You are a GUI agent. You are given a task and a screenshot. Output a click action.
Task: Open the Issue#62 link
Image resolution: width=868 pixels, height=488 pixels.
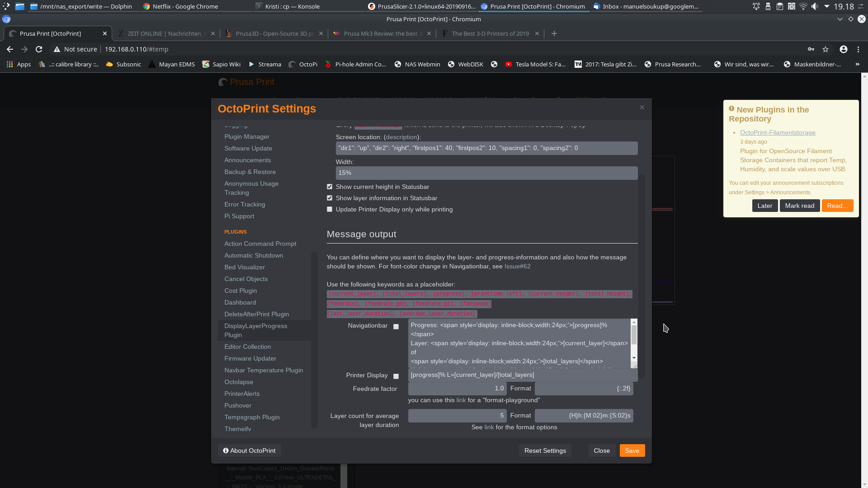click(517, 266)
